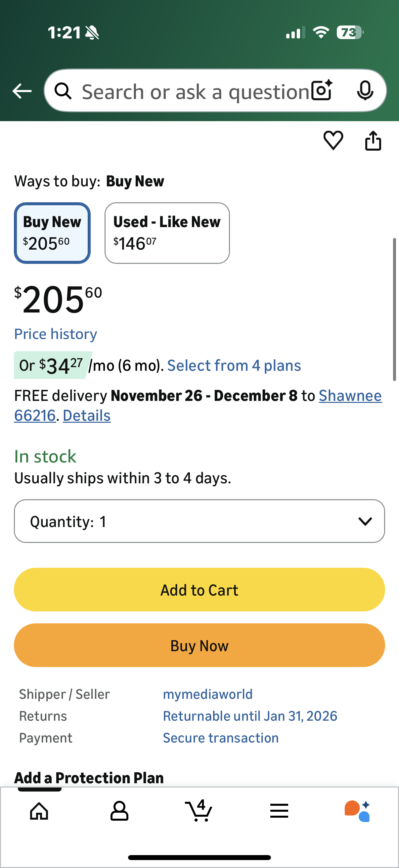The width and height of the screenshot is (399, 868).
Task: Tap the share icon
Action: [x=373, y=140]
